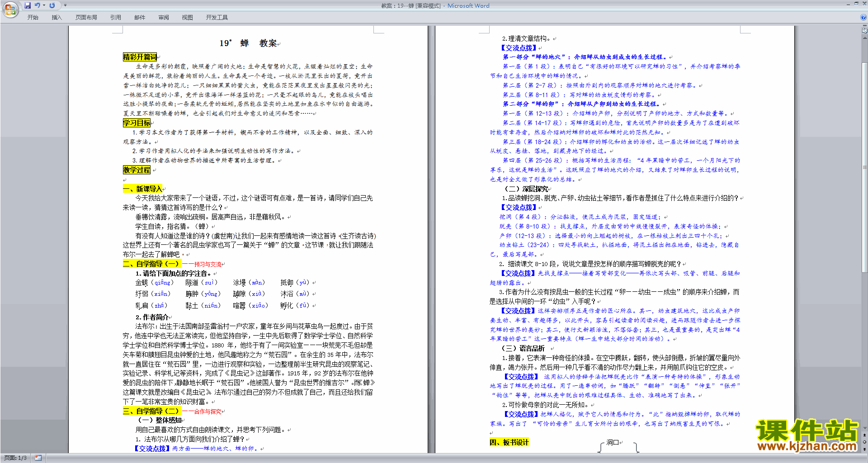Open the 审阅 ribbon tab
This screenshot has width=868, height=463.
pyautogui.click(x=164, y=18)
